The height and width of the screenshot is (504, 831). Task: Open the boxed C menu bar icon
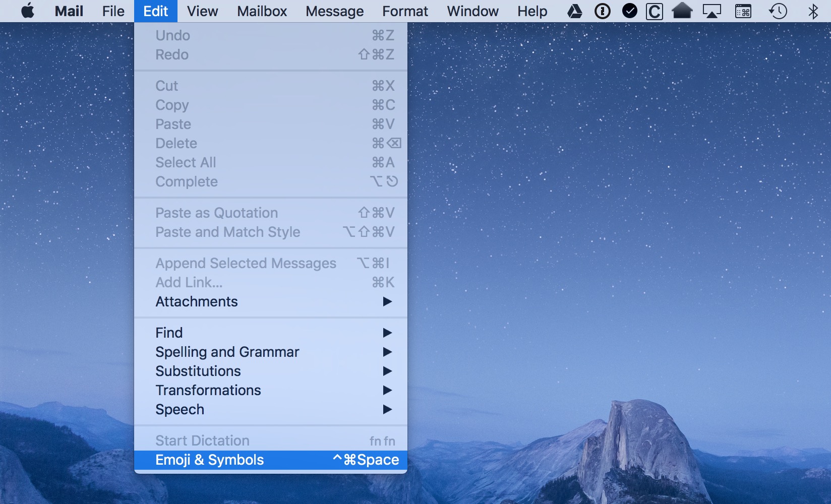click(x=655, y=11)
